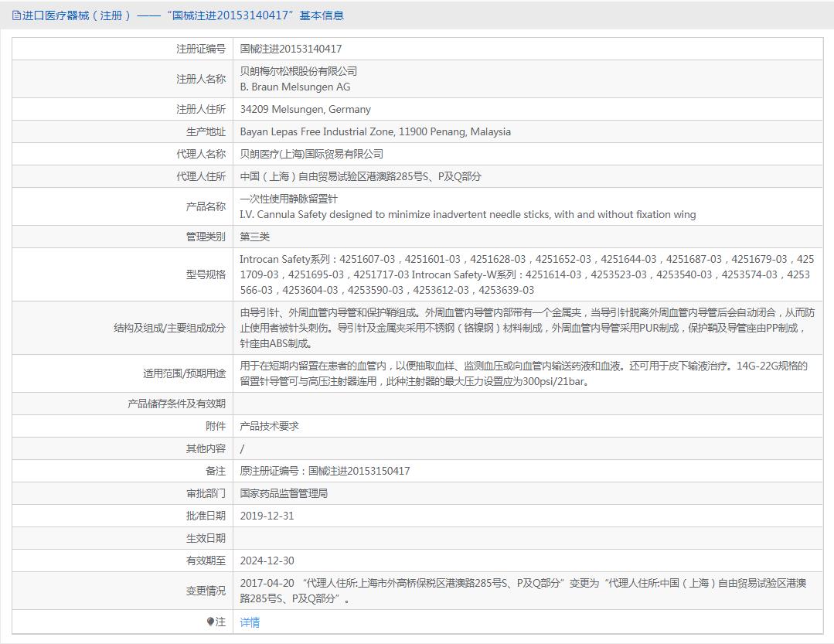Click the 注册证编号 label
This screenshot has height=644, width=834.
coord(200,49)
